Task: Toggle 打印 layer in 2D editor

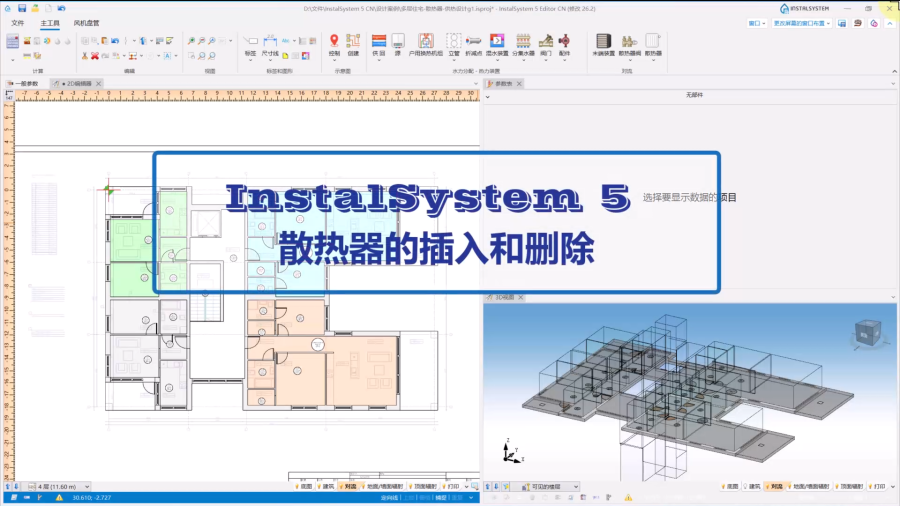Action: pos(451,486)
